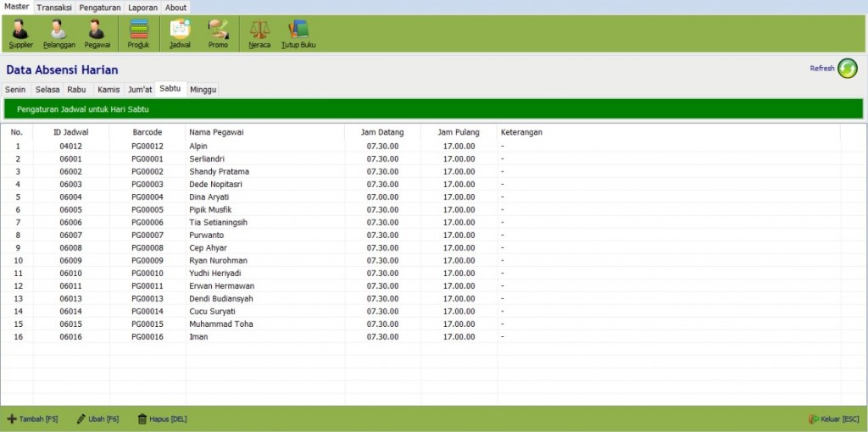Sort by the Barcode column header
Image resolution: width=868 pixels, height=432 pixels.
147,132
